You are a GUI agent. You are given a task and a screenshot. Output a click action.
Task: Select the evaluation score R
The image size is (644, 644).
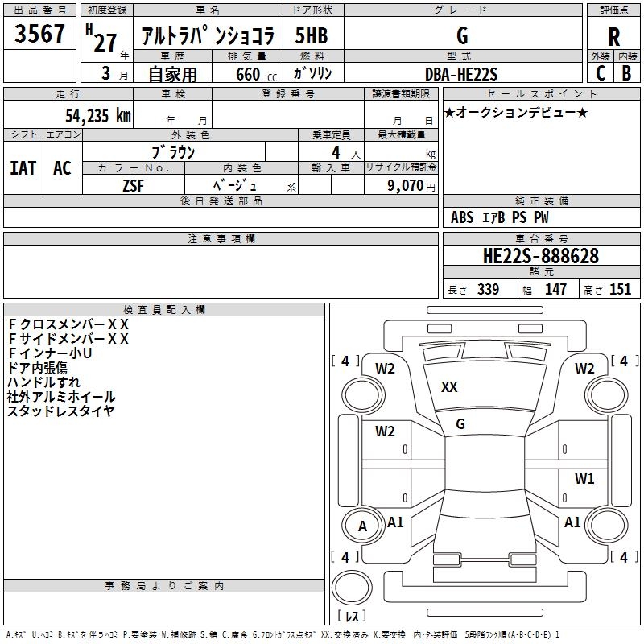[613, 36]
